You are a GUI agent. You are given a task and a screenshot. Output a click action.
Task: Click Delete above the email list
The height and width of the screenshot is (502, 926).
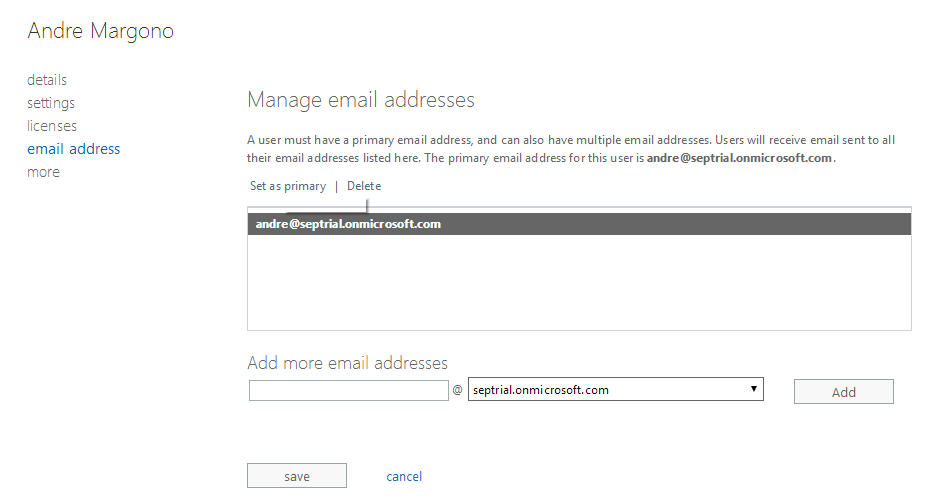[x=364, y=186]
